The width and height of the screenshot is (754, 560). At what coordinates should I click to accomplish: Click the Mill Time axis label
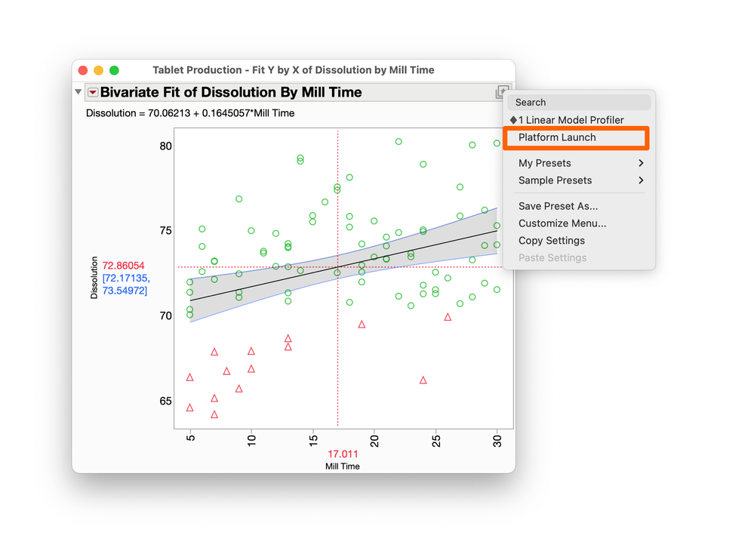343,466
